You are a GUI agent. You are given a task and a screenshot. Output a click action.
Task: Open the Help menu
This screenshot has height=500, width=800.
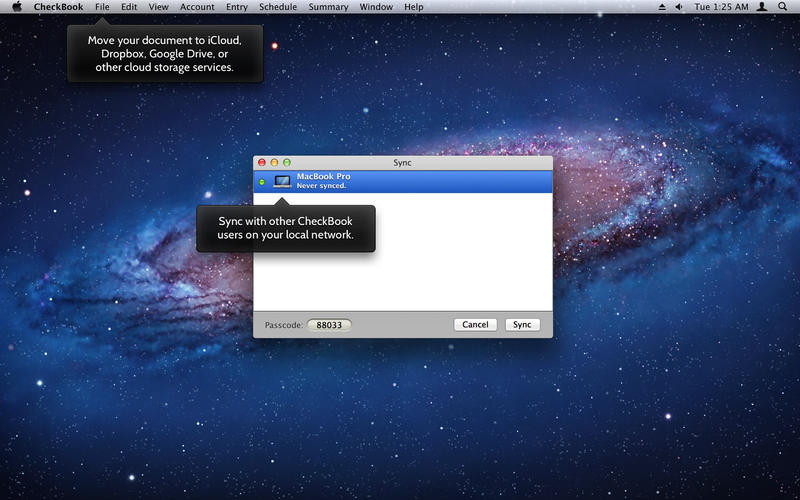point(414,7)
